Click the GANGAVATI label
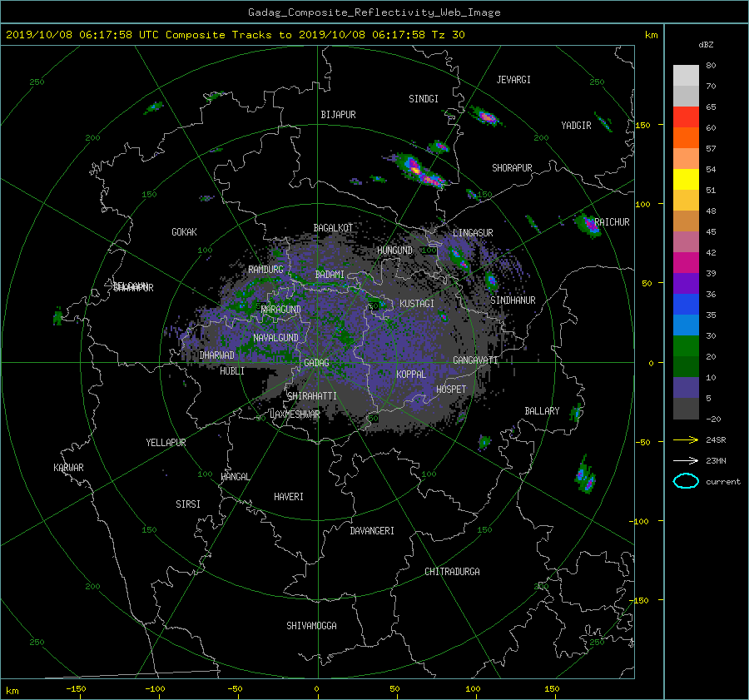 (475, 360)
